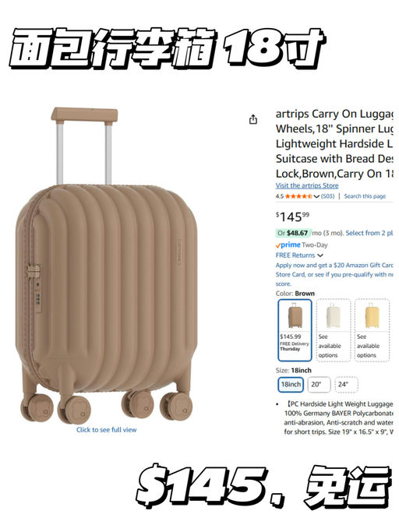Click the share icon beside product title

click(253, 119)
